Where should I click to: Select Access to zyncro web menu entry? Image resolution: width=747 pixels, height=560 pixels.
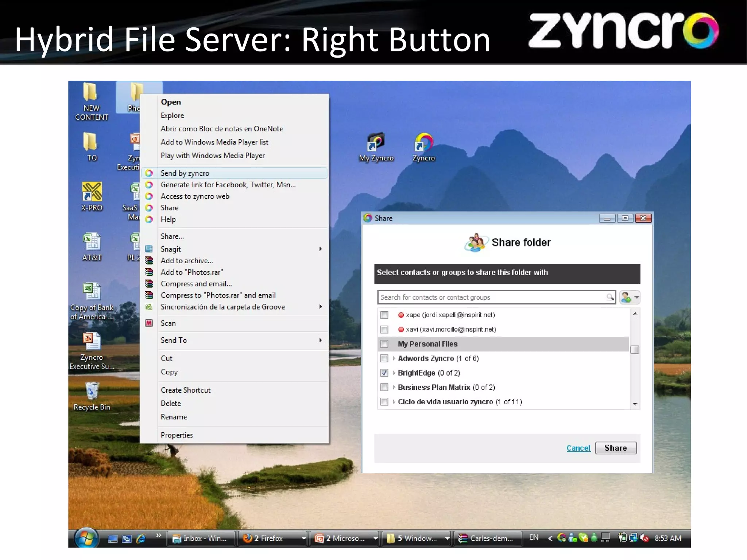click(235, 196)
